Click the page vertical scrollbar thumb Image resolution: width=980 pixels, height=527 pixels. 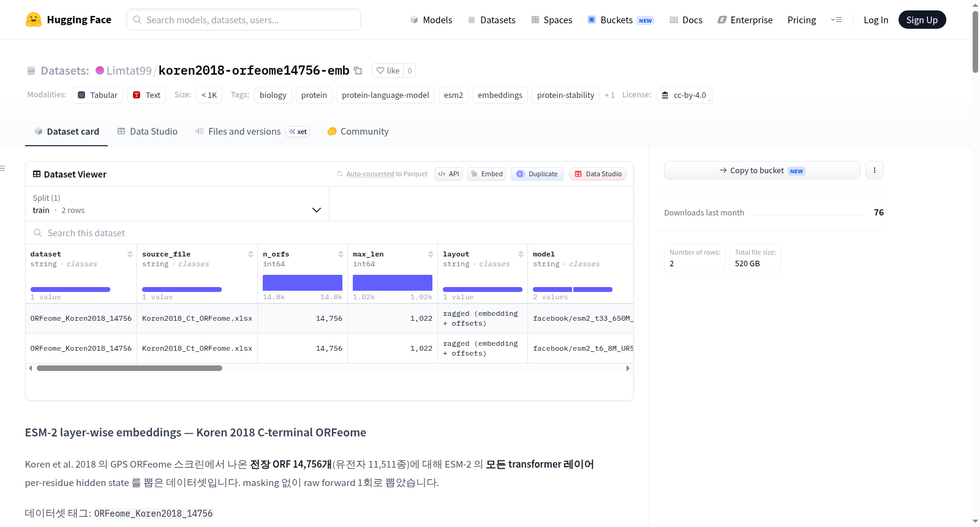(x=975, y=42)
